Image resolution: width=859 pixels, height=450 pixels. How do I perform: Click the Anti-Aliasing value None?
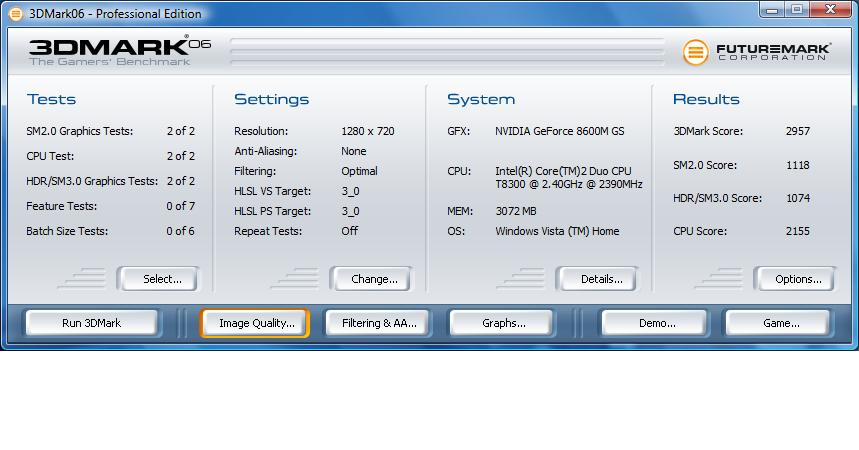(x=353, y=151)
